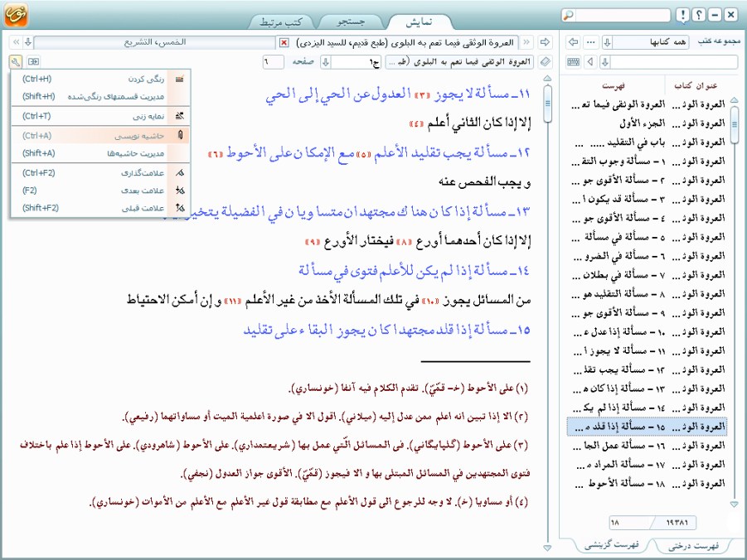Click the wrench tools button
This screenshot has width=747, height=560.
(15, 62)
